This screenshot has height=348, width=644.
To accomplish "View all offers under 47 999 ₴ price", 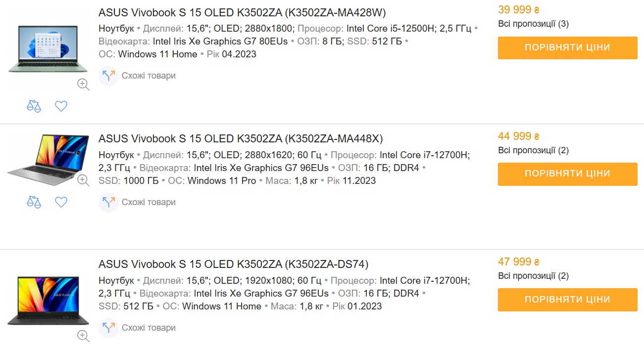I will pyautogui.click(x=533, y=276).
